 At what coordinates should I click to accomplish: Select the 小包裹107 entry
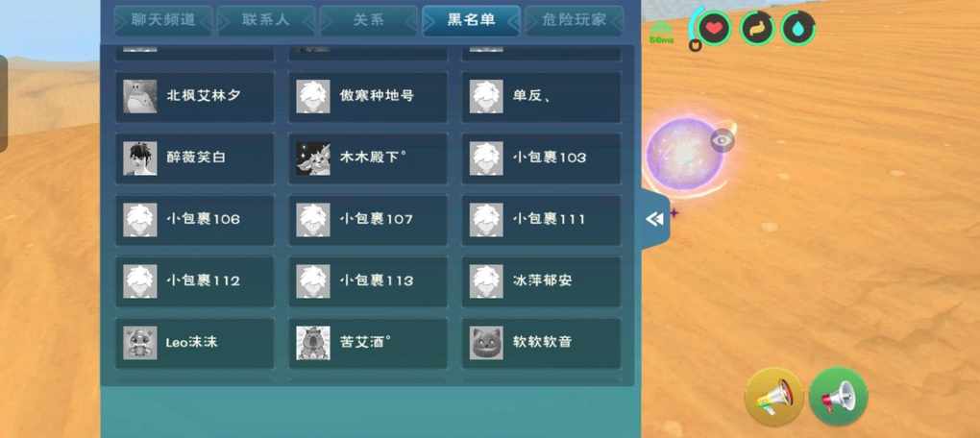tap(368, 220)
